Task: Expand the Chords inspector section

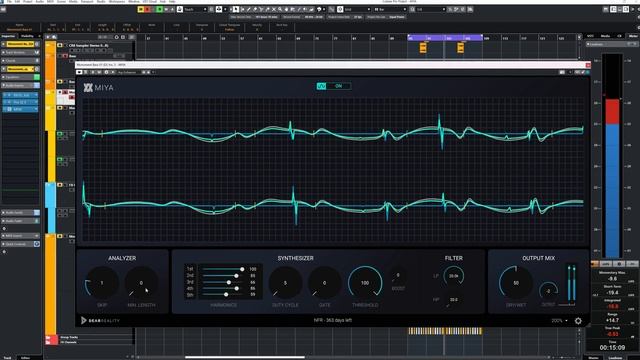Action: 20,60
